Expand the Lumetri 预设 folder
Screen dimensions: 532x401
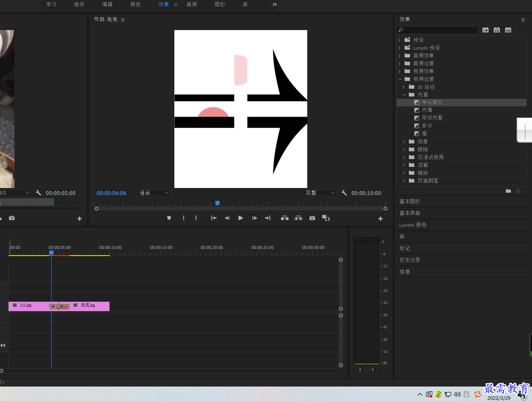pos(399,48)
